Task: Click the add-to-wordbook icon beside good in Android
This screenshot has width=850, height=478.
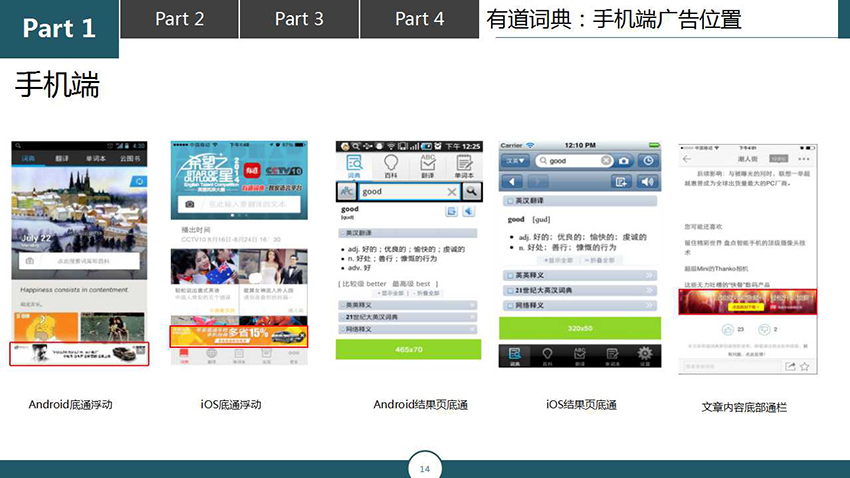Action: 452,211
